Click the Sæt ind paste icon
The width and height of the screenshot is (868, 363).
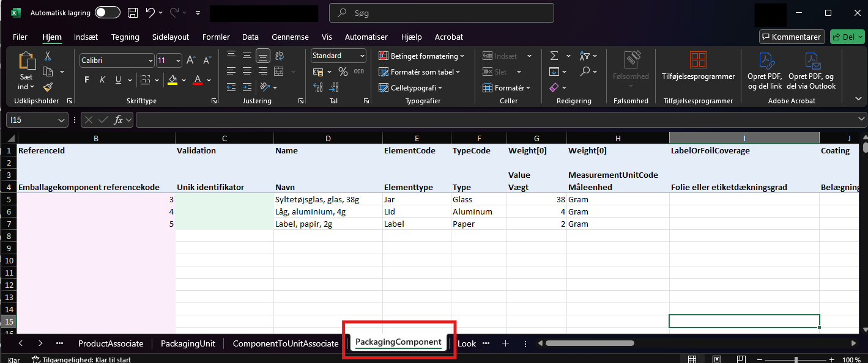26,61
